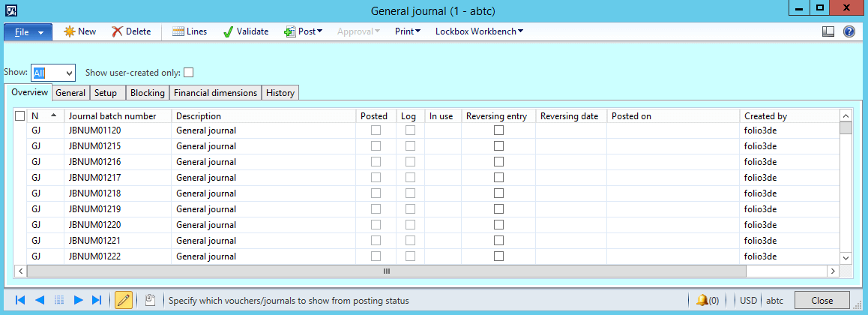Image resolution: width=868 pixels, height=315 pixels.
Task: Click Description cell of JBNUM01222
Action: (264, 256)
